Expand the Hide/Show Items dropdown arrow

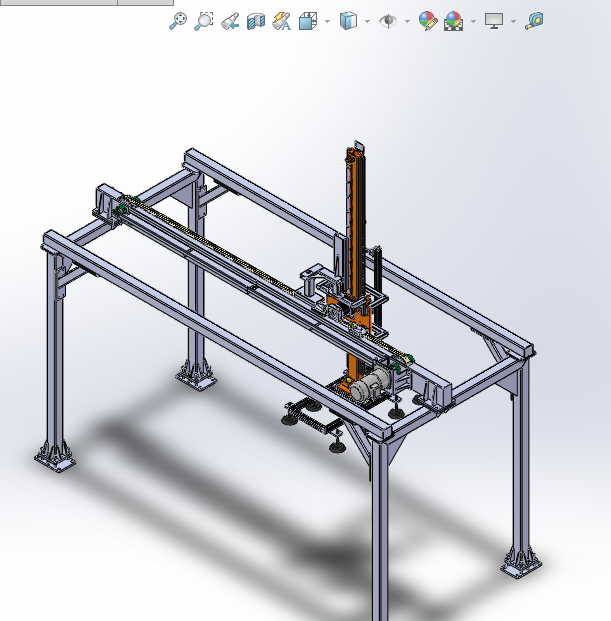pyautogui.click(x=407, y=21)
